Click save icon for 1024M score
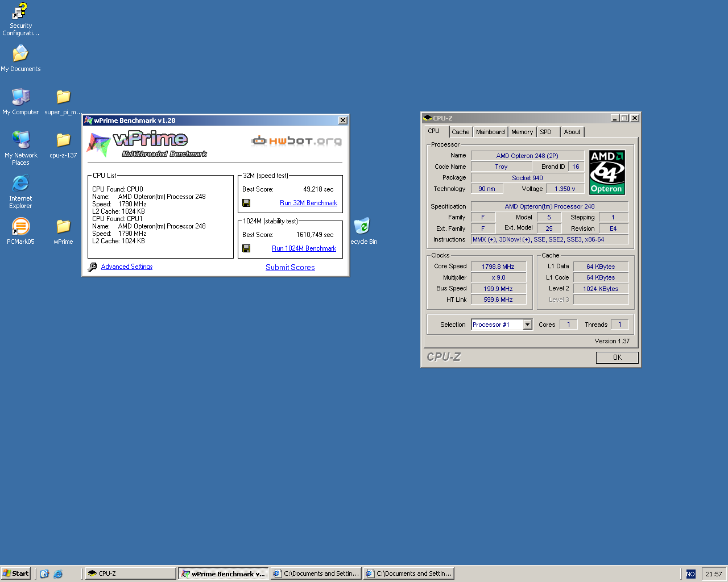This screenshot has height=582, width=728. coord(246,248)
